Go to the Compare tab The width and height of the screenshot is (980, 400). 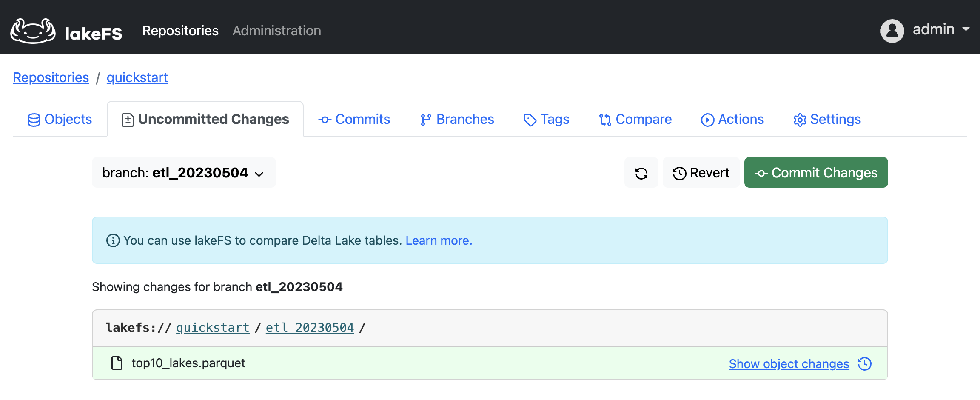[x=635, y=120]
